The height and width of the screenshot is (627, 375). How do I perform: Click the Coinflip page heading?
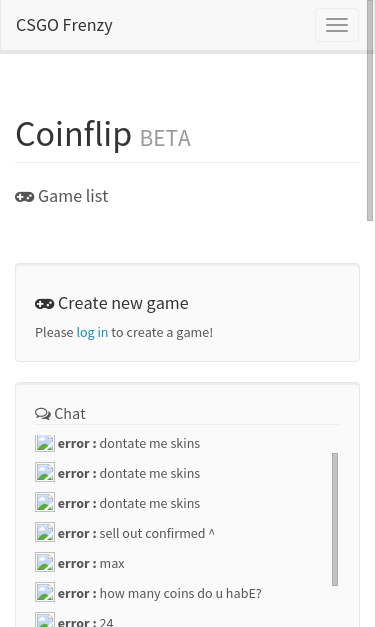pyautogui.click(x=74, y=134)
